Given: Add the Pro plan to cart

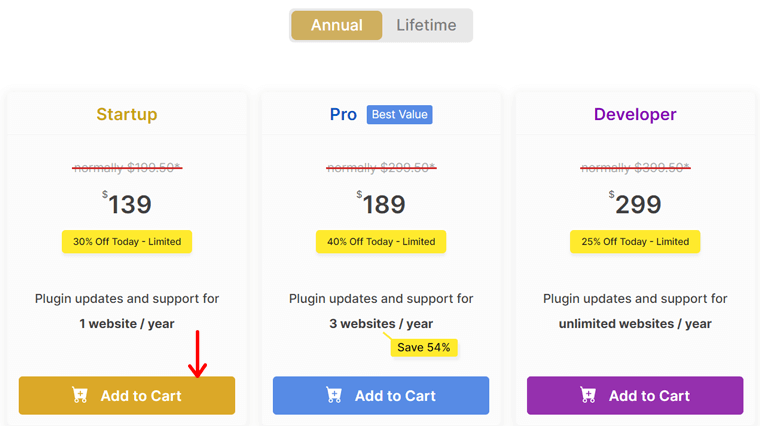Looking at the screenshot, I should click(381, 395).
